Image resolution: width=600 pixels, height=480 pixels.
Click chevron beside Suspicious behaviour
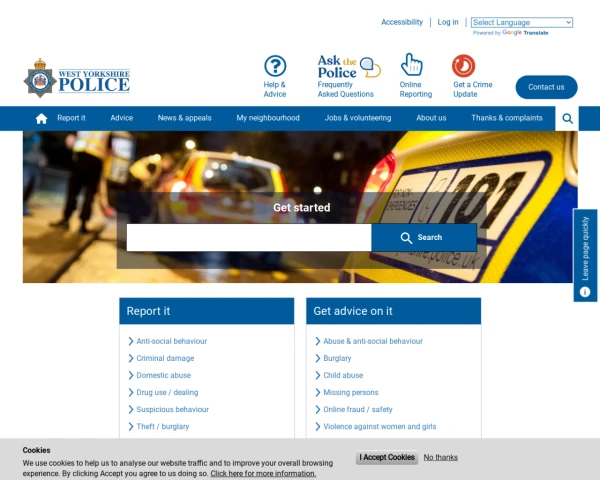click(131, 409)
